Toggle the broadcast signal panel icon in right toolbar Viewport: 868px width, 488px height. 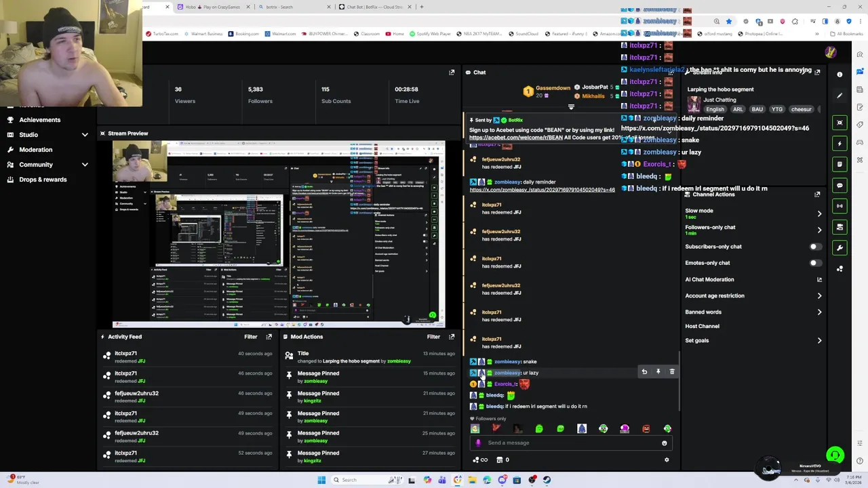pyautogui.click(x=840, y=205)
